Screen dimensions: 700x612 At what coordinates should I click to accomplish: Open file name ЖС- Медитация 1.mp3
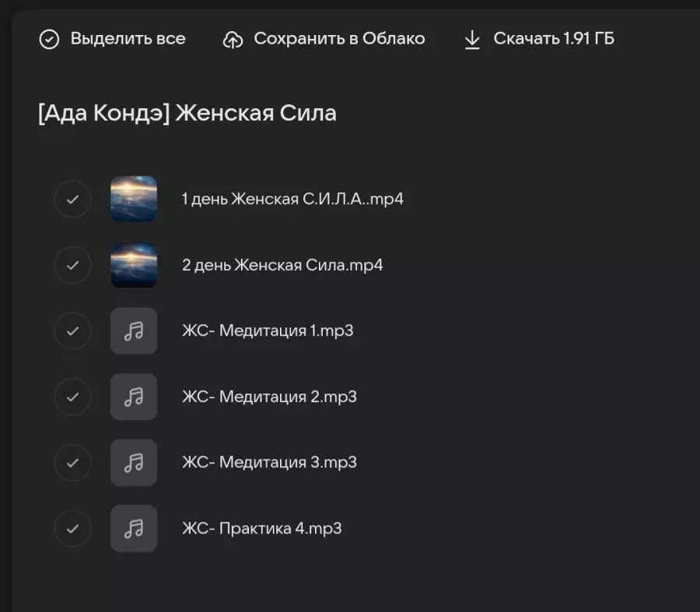268,331
